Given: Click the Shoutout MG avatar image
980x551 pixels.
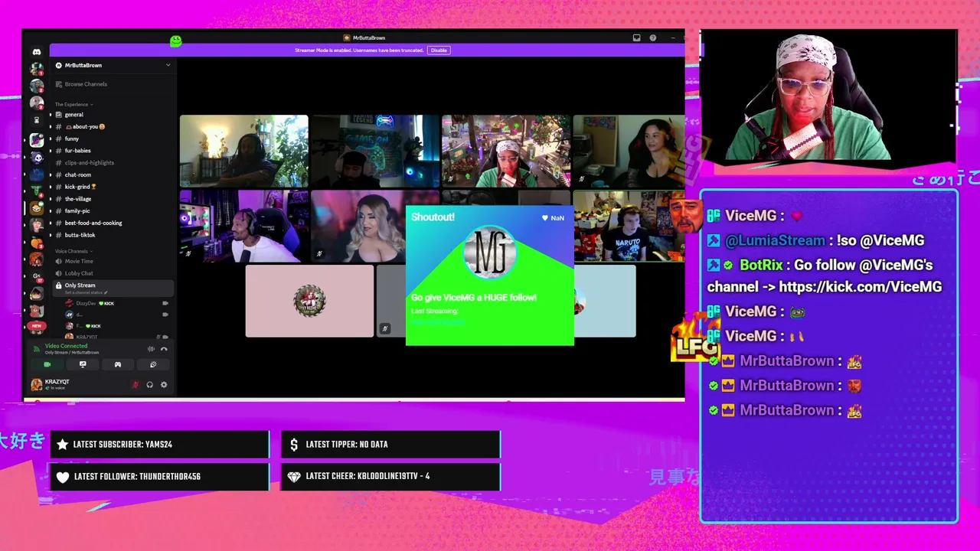Looking at the screenshot, I should (x=490, y=253).
